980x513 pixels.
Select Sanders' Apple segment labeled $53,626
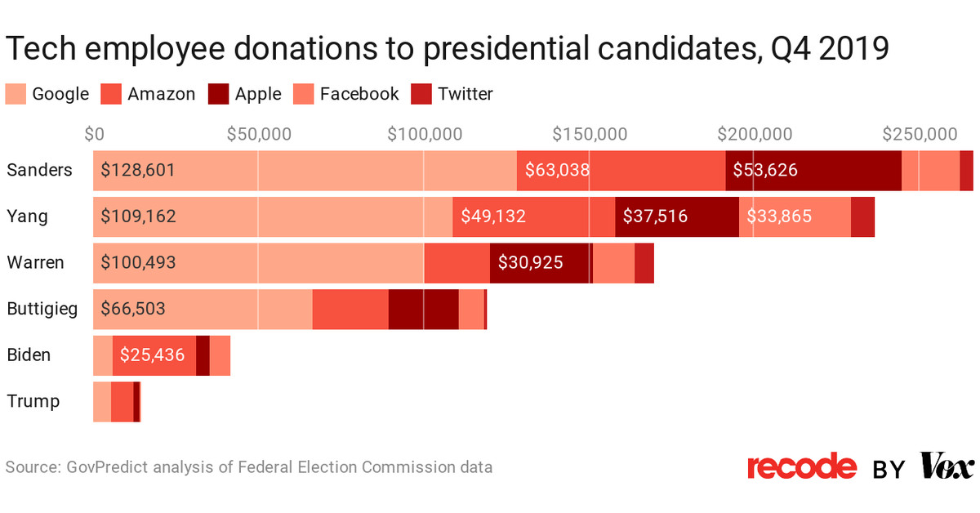pyautogui.click(x=813, y=171)
